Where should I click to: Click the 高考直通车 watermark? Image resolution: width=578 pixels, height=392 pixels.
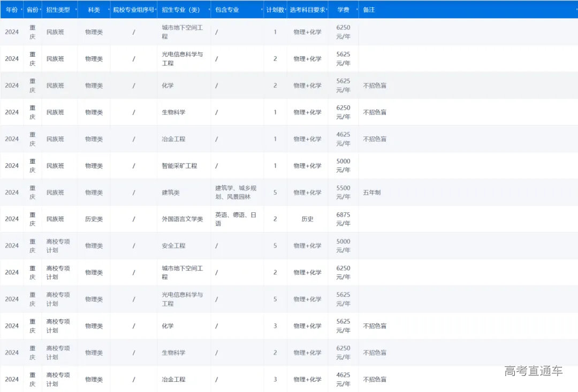pos(533,371)
